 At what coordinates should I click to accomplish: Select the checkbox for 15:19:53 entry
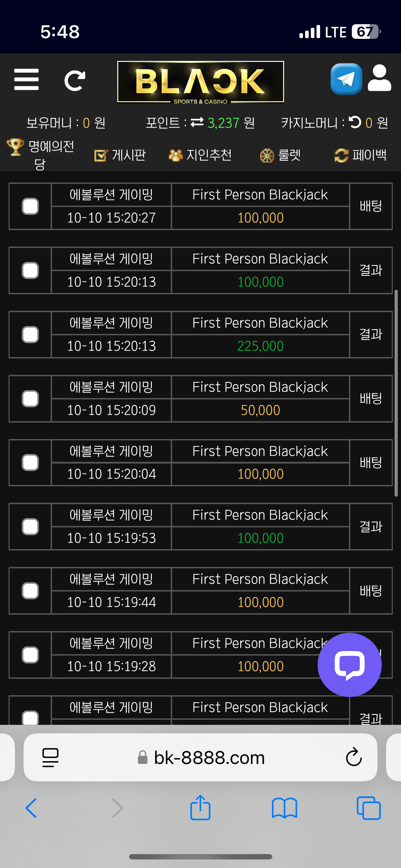pyautogui.click(x=30, y=527)
